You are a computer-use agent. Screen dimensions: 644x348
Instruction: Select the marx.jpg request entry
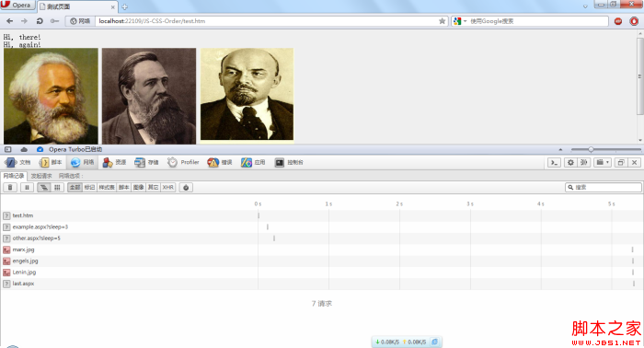(23, 249)
